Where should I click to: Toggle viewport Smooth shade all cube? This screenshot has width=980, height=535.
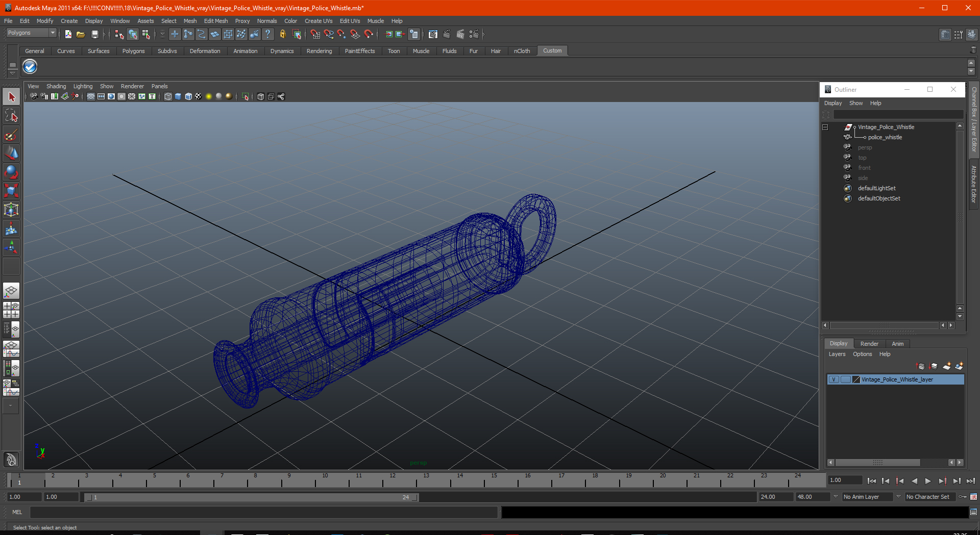coord(178,96)
